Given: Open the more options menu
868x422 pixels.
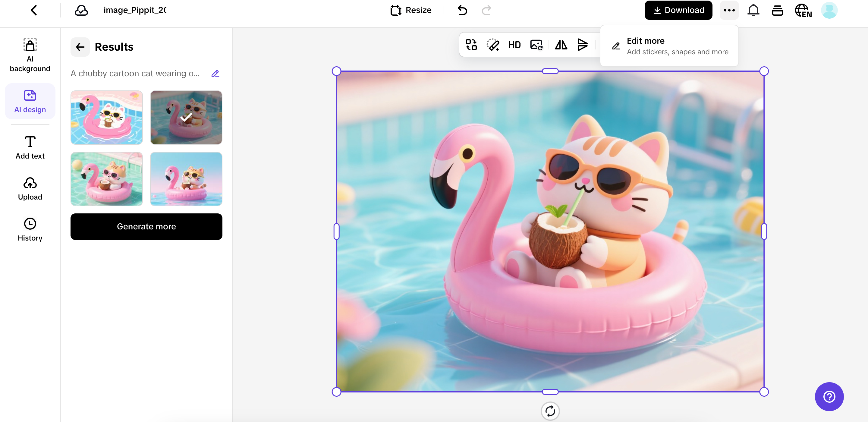Looking at the screenshot, I should tap(729, 10).
